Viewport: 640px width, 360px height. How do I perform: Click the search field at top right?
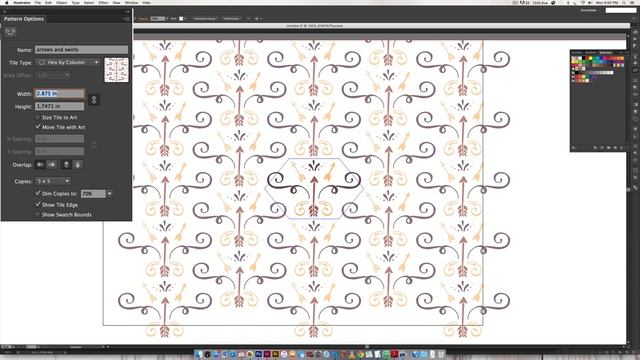(620, 10)
